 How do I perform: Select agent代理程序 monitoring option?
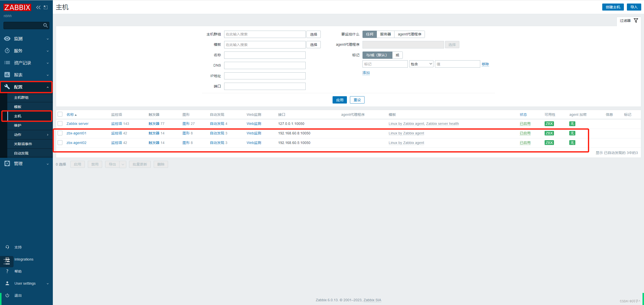tap(410, 34)
